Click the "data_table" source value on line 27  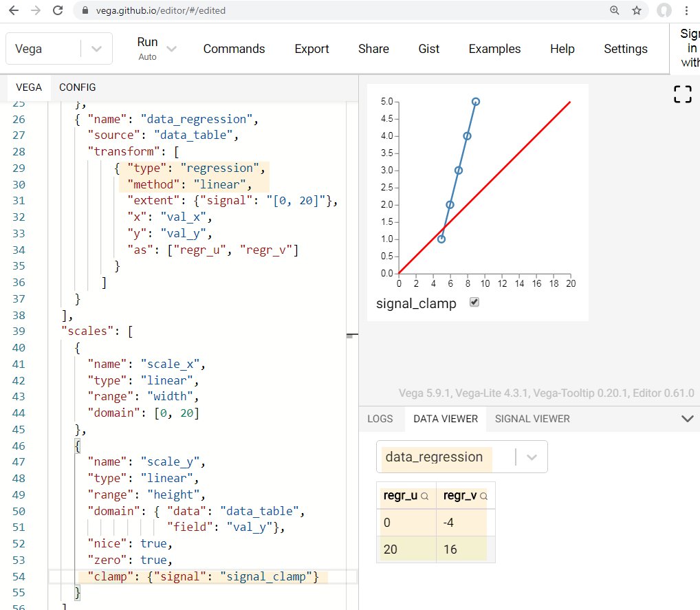[x=193, y=135]
